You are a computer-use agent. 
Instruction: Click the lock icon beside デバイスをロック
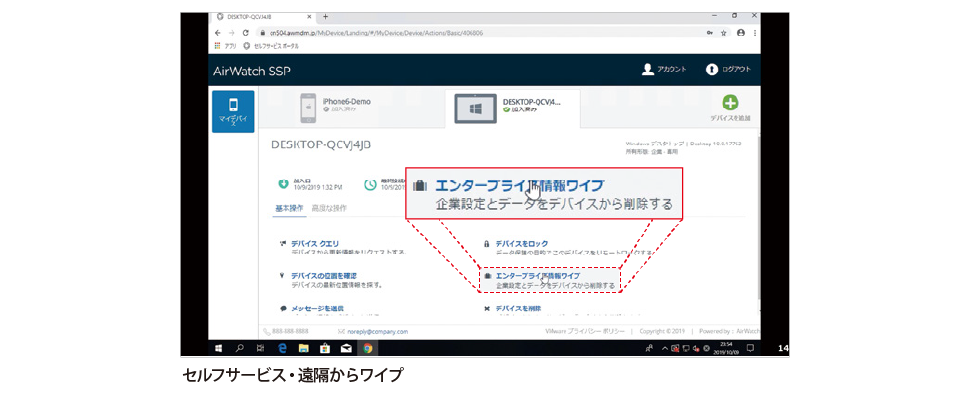pos(487,243)
